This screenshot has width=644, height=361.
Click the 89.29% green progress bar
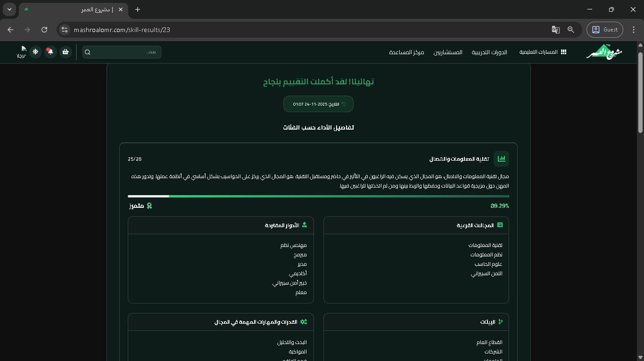point(339,196)
